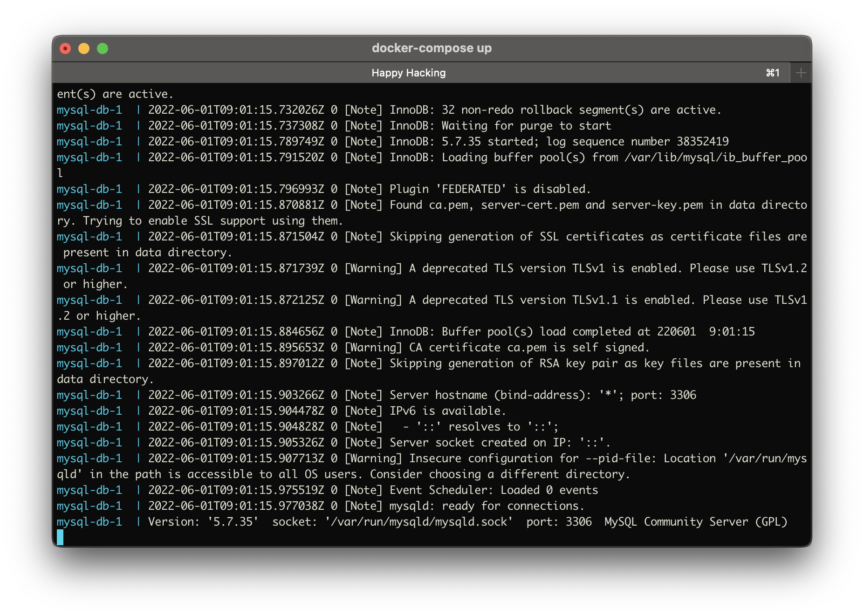Image resolution: width=864 pixels, height=616 pixels.
Task: Click the docker-compose up window title
Action: tap(432, 48)
